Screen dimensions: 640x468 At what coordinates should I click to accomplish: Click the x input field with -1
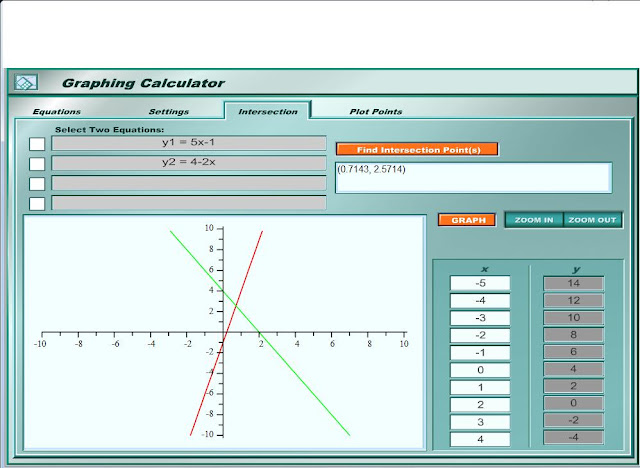[x=480, y=353]
